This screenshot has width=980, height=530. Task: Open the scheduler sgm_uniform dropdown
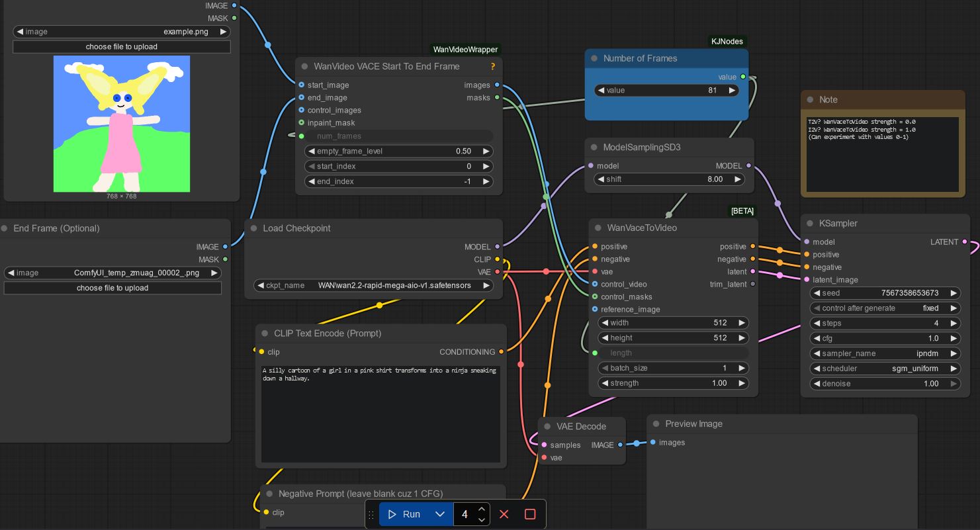point(885,369)
